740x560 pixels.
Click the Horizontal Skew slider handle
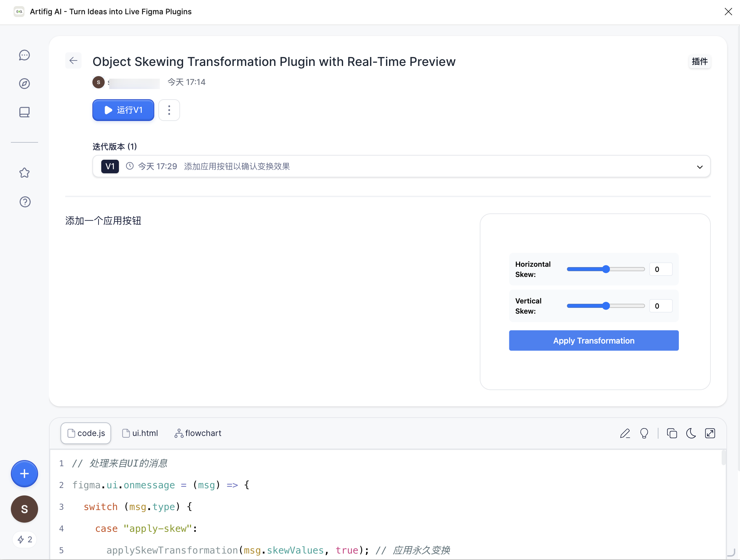pyautogui.click(x=606, y=269)
